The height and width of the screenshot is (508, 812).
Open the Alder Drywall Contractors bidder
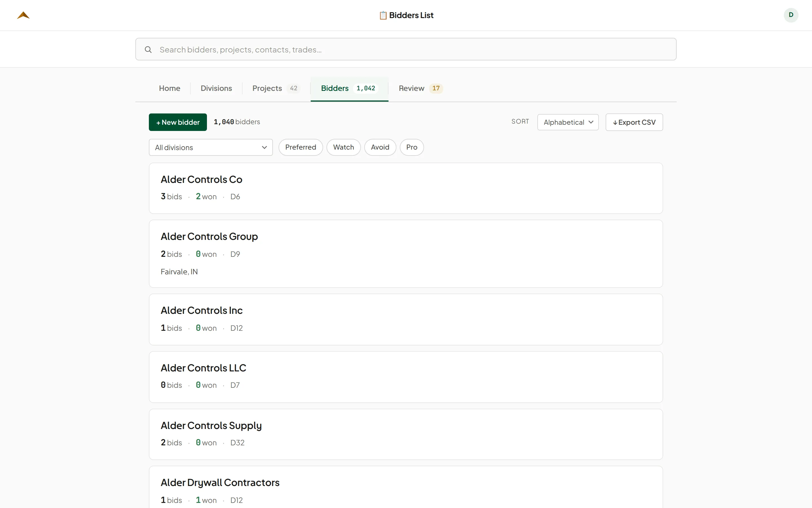[x=406, y=487]
